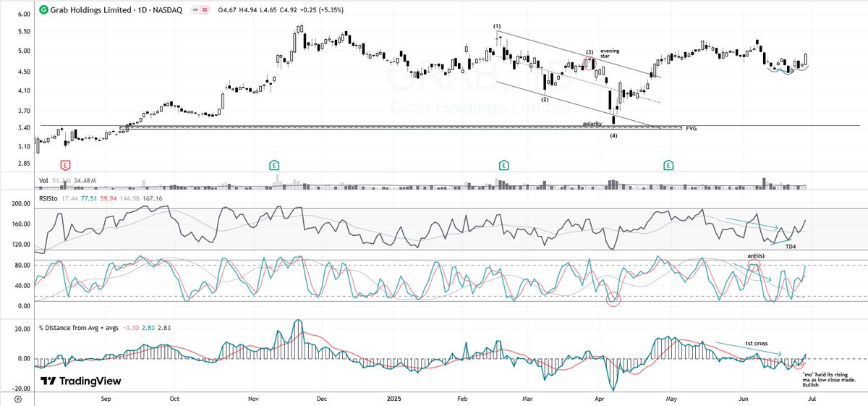Click the 3.40 price axis label

(22, 128)
